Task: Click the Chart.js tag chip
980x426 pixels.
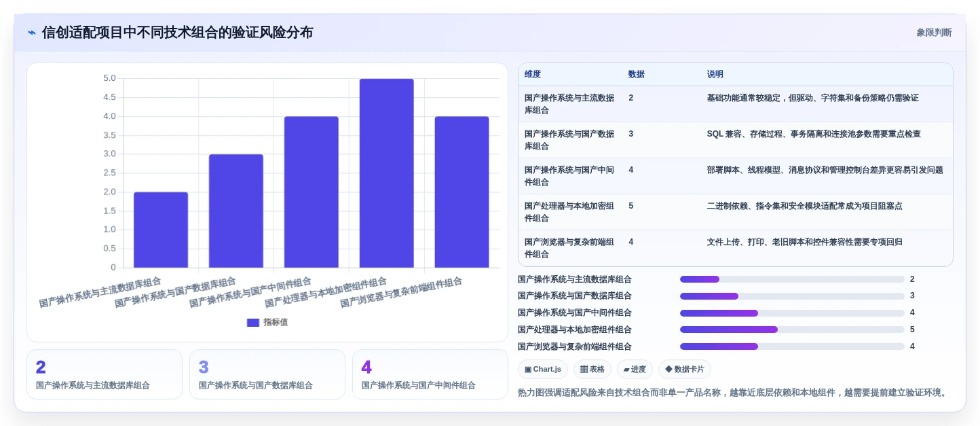Action: click(x=543, y=370)
